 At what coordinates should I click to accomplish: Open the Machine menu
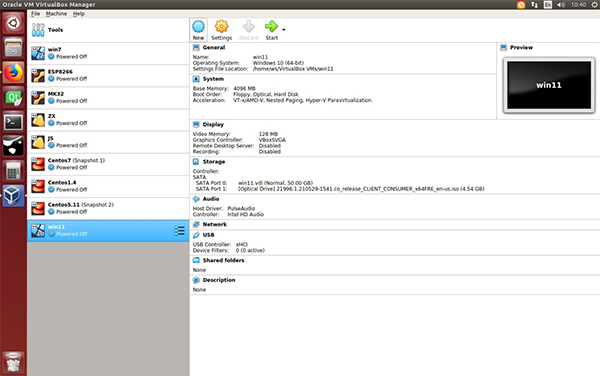click(x=56, y=14)
